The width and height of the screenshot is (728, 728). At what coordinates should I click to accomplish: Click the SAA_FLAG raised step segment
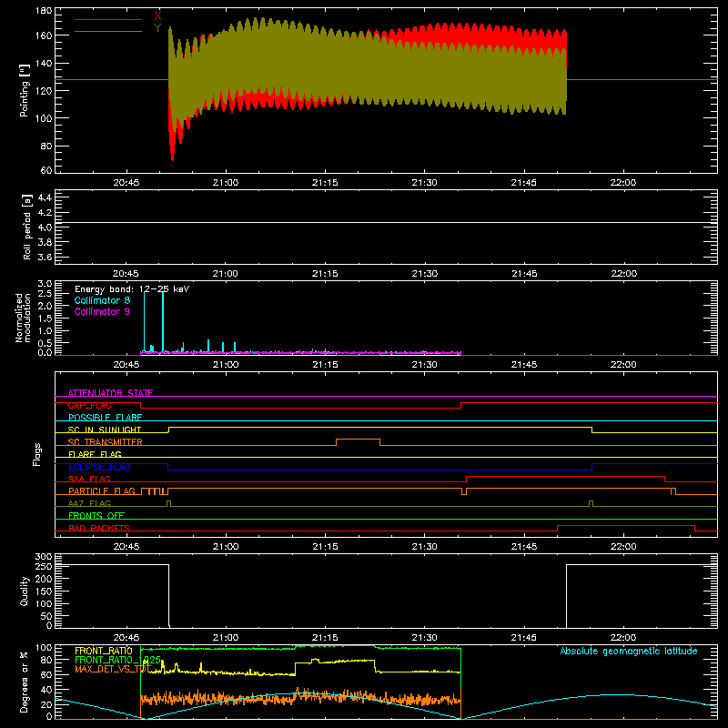click(x=565, y=476)
